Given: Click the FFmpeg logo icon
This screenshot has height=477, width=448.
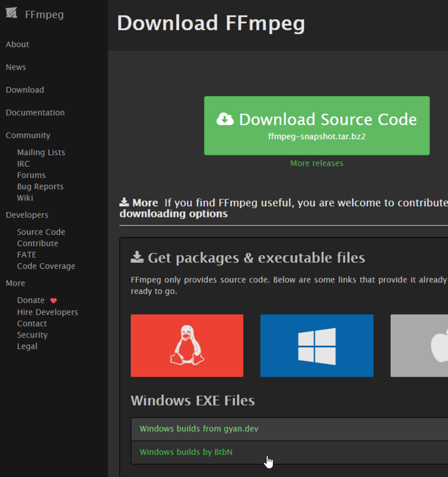Looking at the screenshot, I should click(11, 13).
